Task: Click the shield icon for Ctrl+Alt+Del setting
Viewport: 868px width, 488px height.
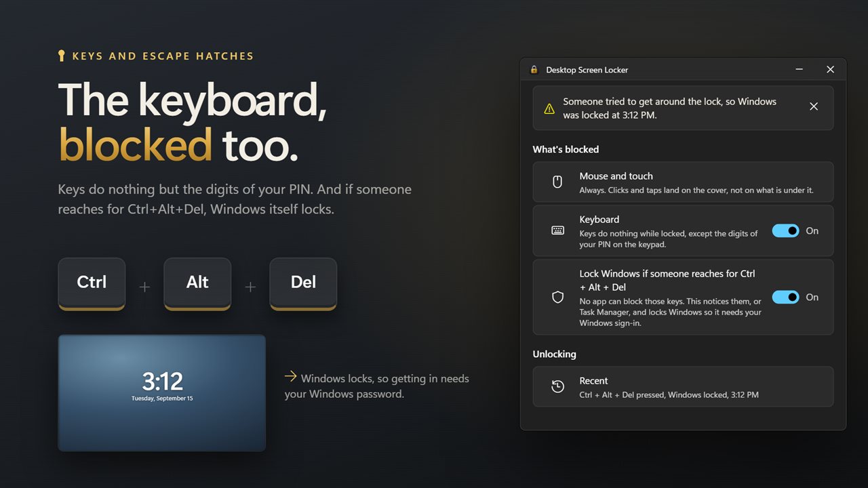Action: pyautogui.click(x=558, y=297)
